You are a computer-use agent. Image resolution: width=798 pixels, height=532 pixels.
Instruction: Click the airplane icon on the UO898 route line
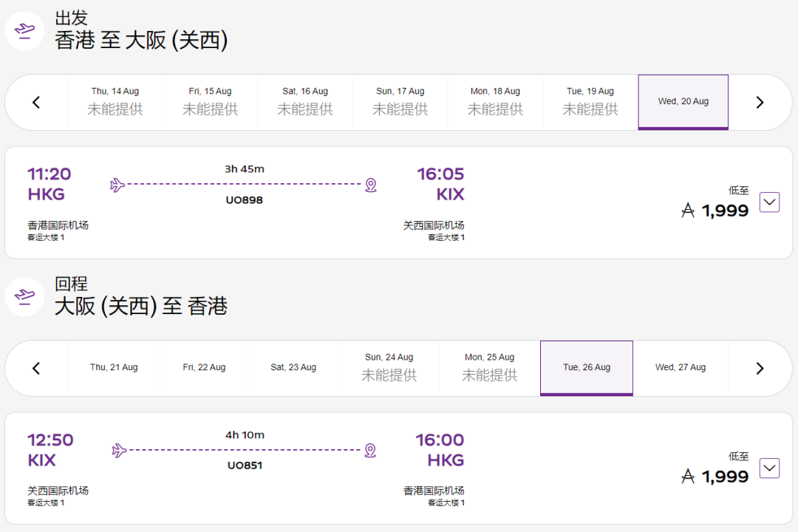tap(117, 184)
